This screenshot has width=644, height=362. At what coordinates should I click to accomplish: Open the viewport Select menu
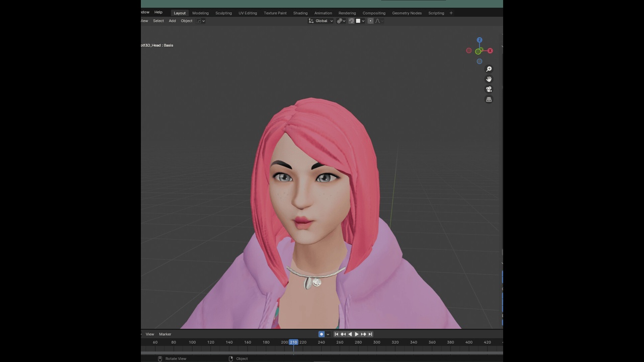pos(158,21)
